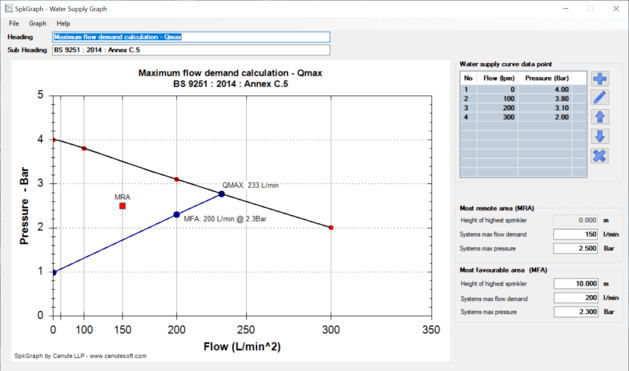Click the SpkGraph app icon in title bar
The image size is (629, 371).
coord(8,8)
